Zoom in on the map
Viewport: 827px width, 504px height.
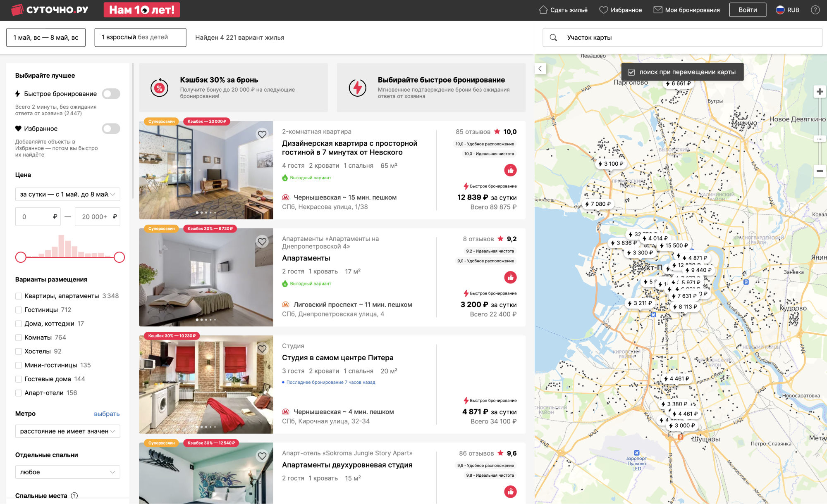(820, 92)
